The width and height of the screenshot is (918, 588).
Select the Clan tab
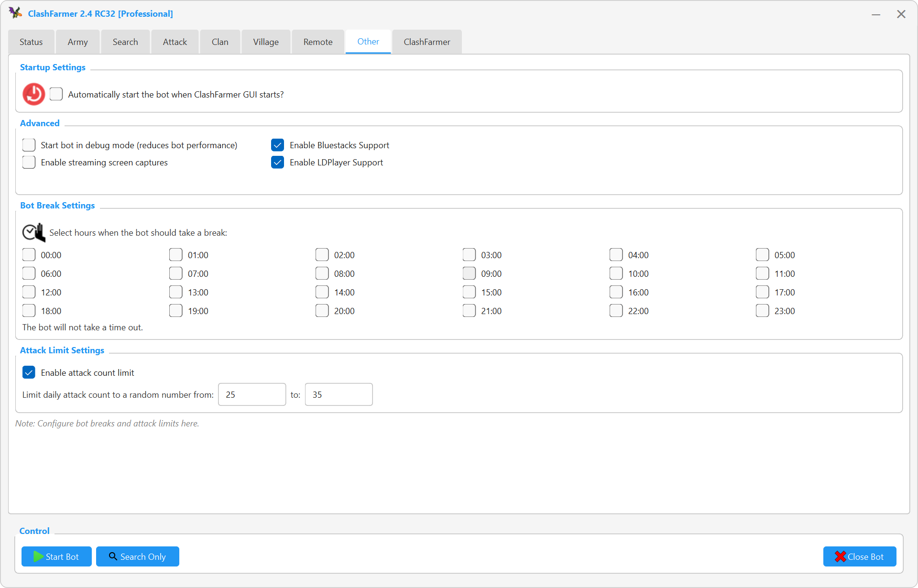click(220, 42)
